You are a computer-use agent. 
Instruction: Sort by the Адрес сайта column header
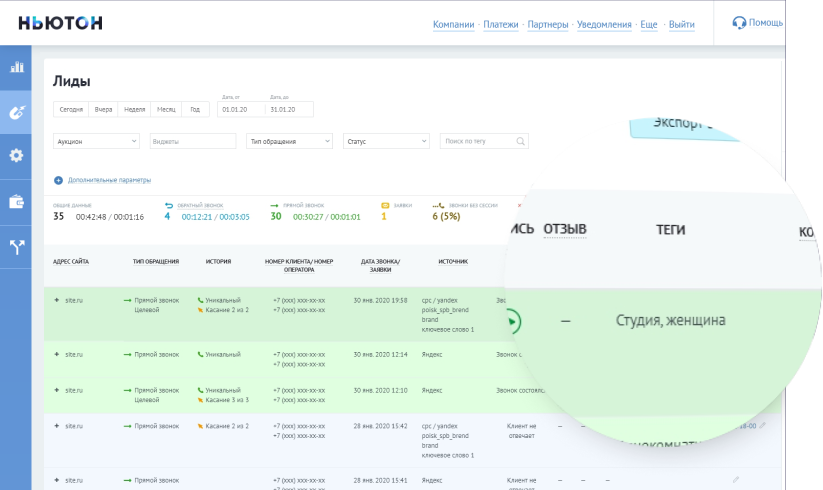click(x=70, y=261)
